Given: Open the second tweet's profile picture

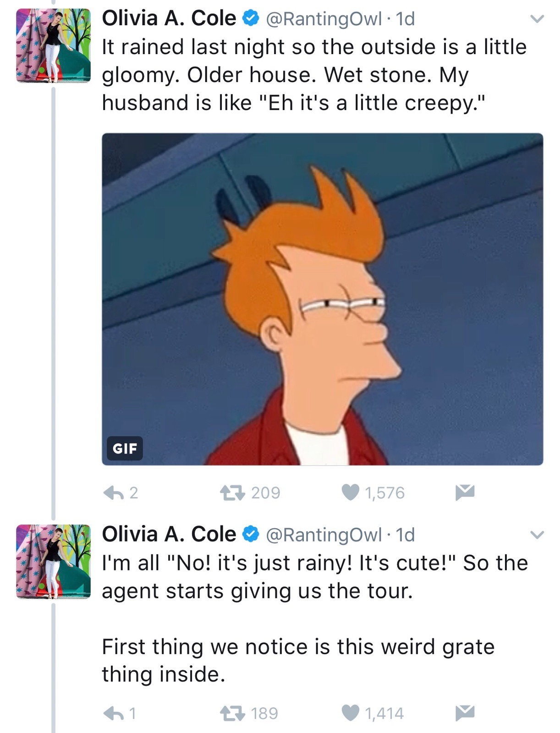Looking at the screenshot, I should (x=53, y=562).
